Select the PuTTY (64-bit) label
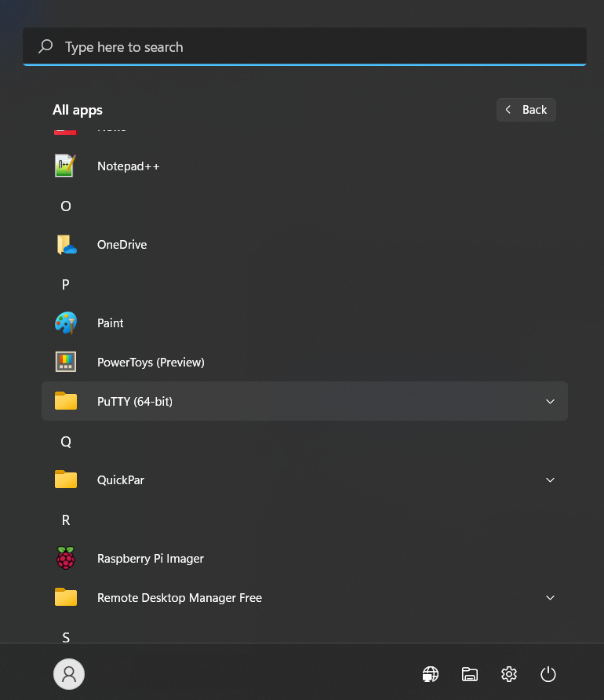The width and height of the screenshot is (604, 700). pyautogui.click(x=135, y=402)
